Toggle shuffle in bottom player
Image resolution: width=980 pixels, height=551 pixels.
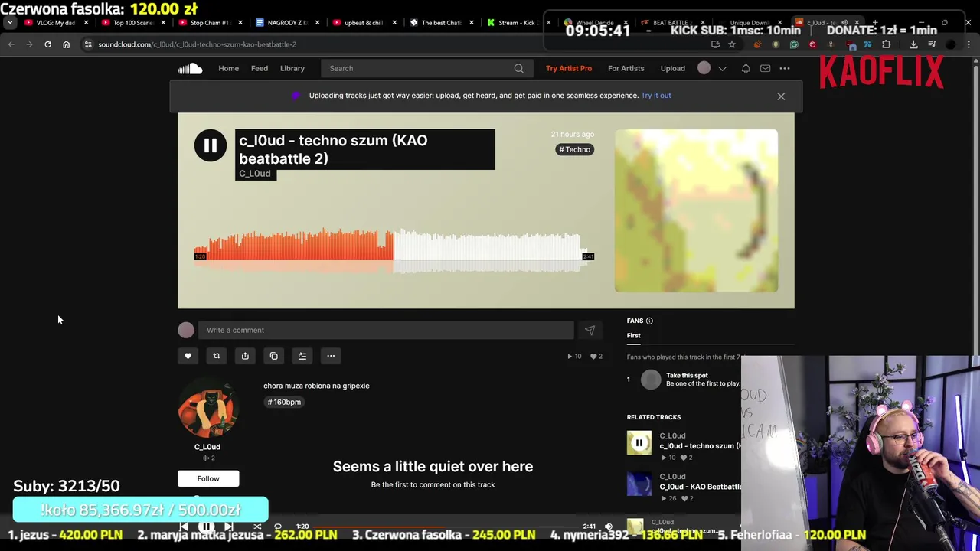pyautogui.click(x=257, y=527)
